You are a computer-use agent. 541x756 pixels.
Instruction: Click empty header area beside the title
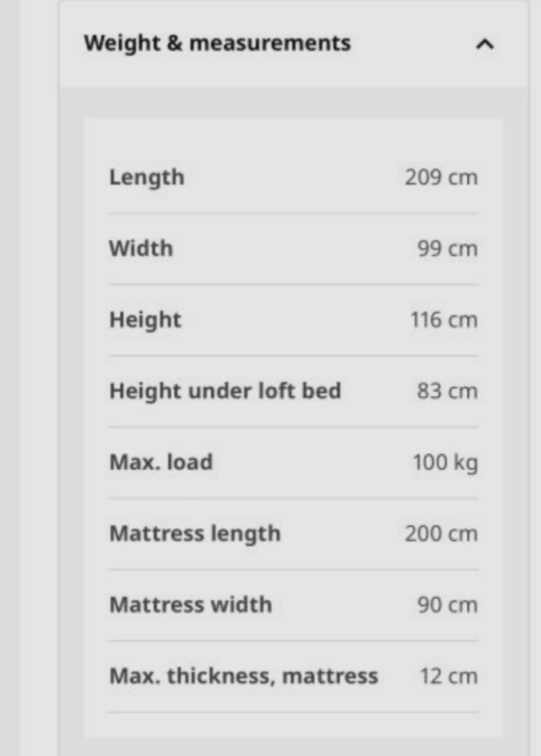(x=413, y=44)
